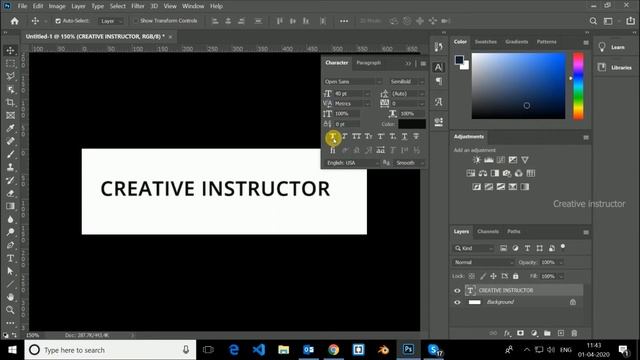Viewport: 640px width, 360px height.
Task: Select the Frame tool
Action: [10, 116]
